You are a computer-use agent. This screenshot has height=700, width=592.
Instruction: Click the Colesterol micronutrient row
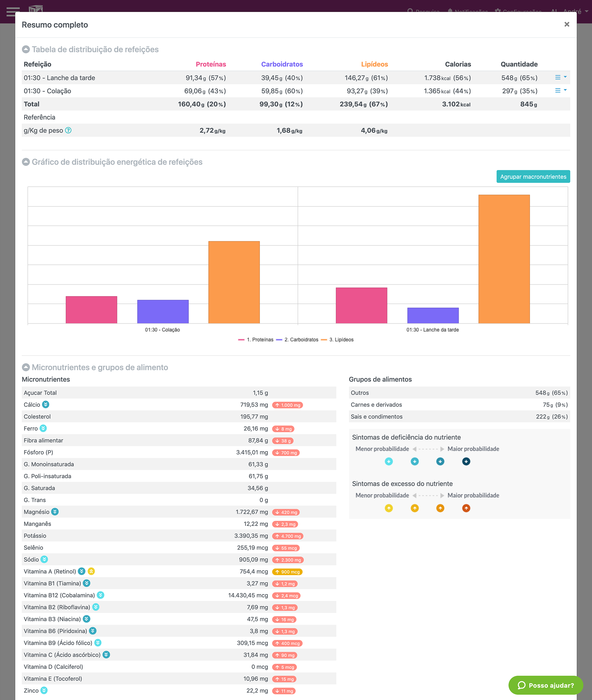tap(179, 416)
